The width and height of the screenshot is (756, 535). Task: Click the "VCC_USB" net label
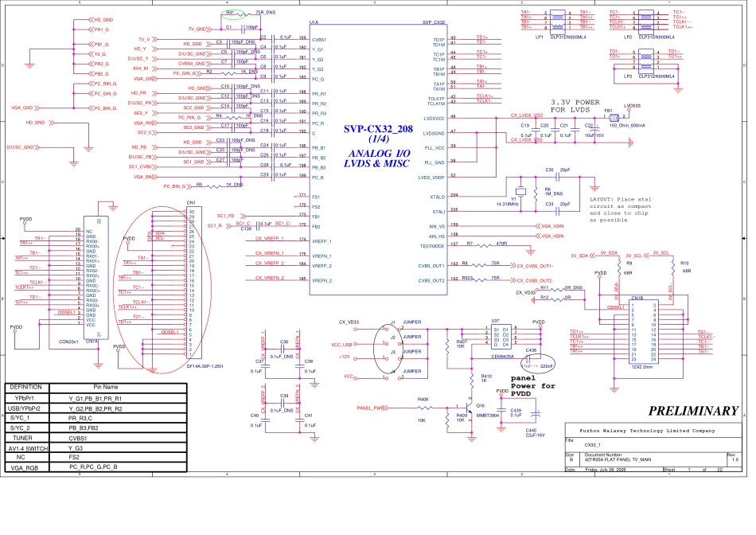(x=341, y=345)
